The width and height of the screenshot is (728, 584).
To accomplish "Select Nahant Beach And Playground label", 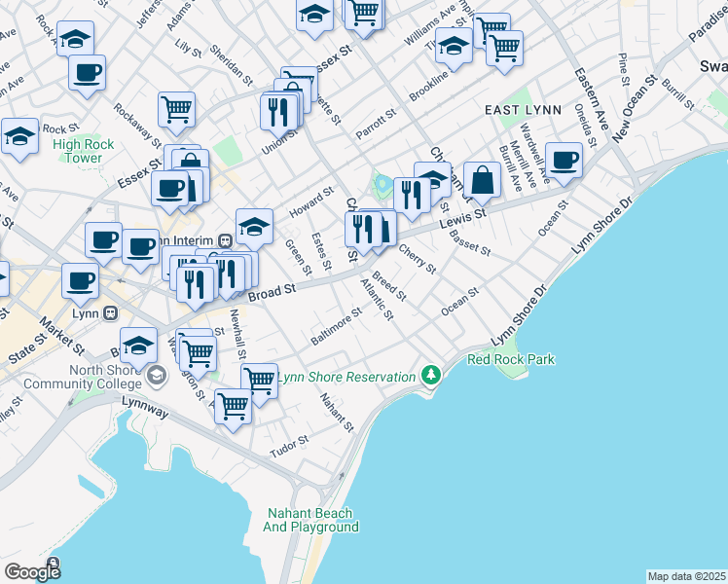I will (x=310, y=520).
